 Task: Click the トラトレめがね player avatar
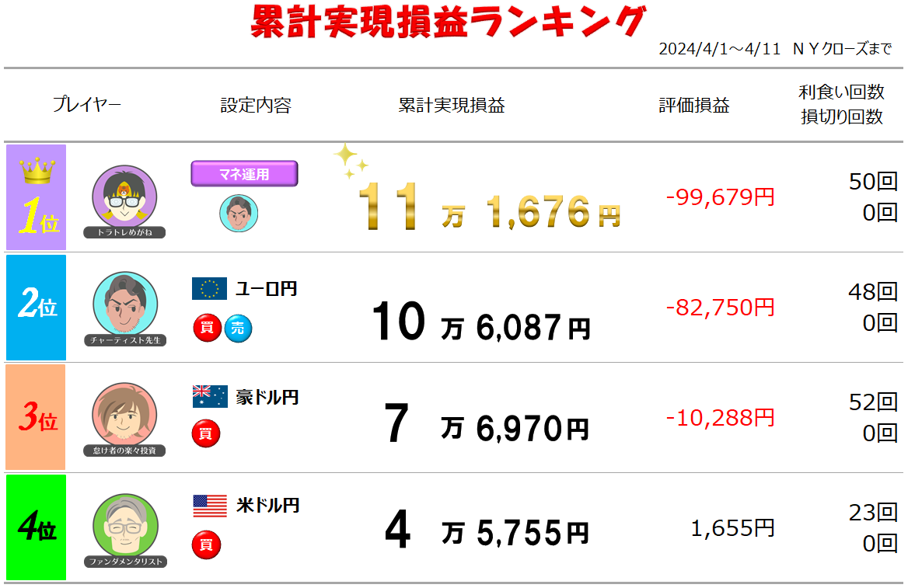point(124,197)
